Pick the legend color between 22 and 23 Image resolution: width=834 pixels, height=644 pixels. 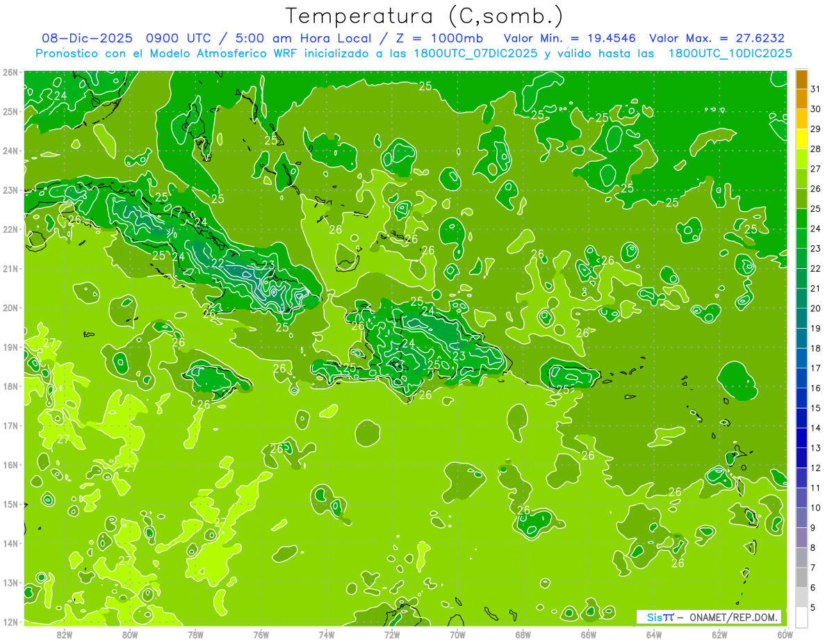click(802, 258)
